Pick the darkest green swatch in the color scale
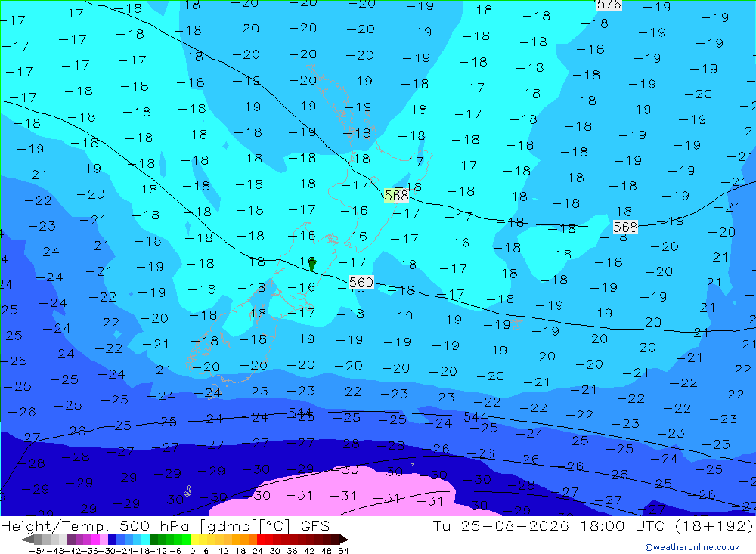 click(x=153, y=540)
